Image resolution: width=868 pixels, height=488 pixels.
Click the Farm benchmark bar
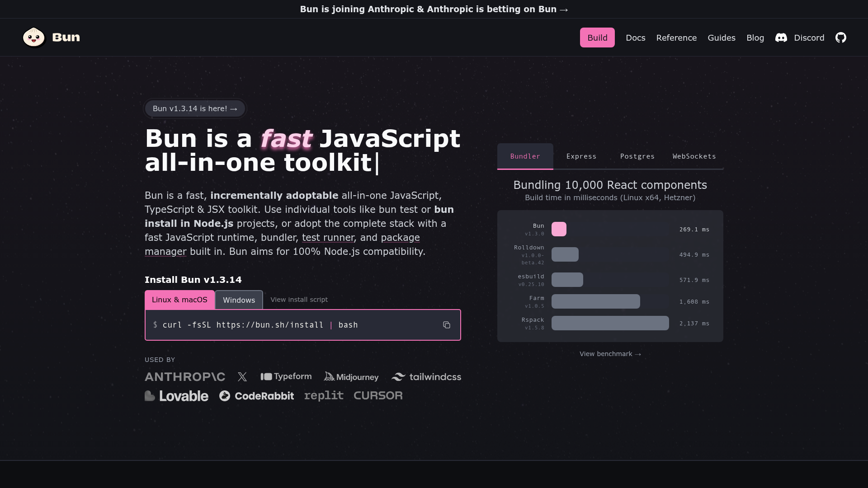(x=596, y=301)
